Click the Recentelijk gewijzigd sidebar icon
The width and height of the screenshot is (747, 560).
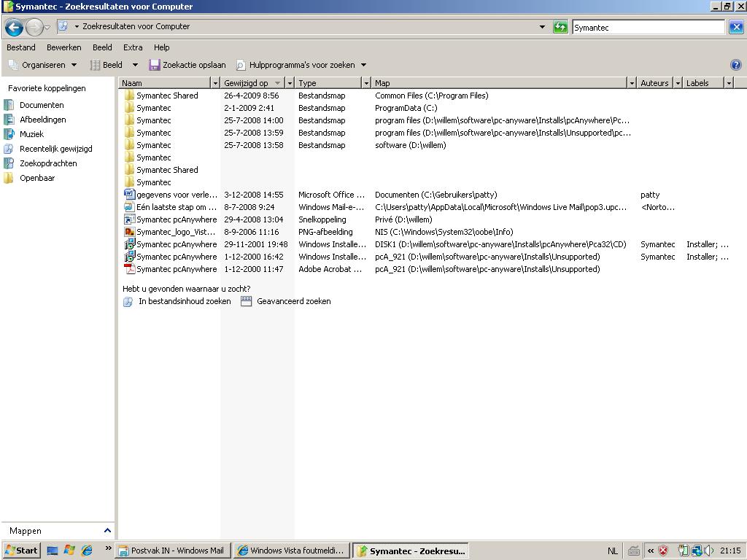pos(9,149)
